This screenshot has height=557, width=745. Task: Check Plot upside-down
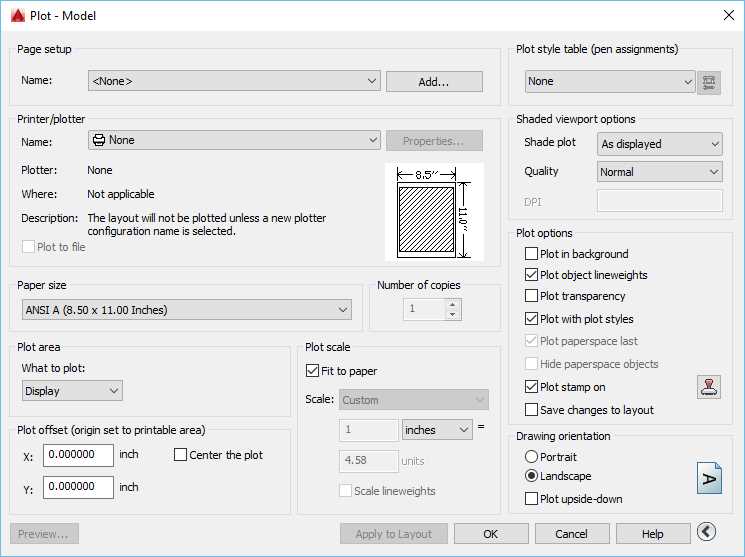531,499
